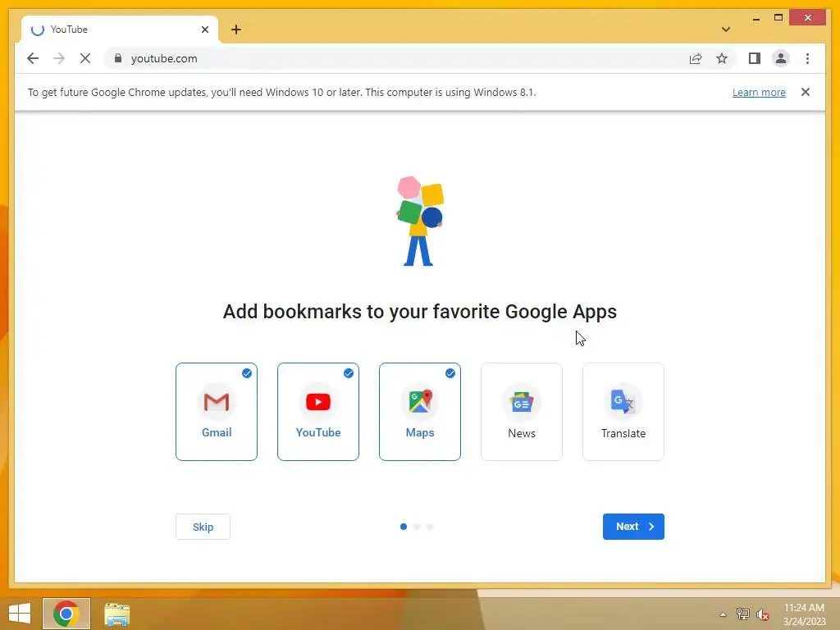Select the News bookmark card

pyautogui.click(x=522, y=412)
